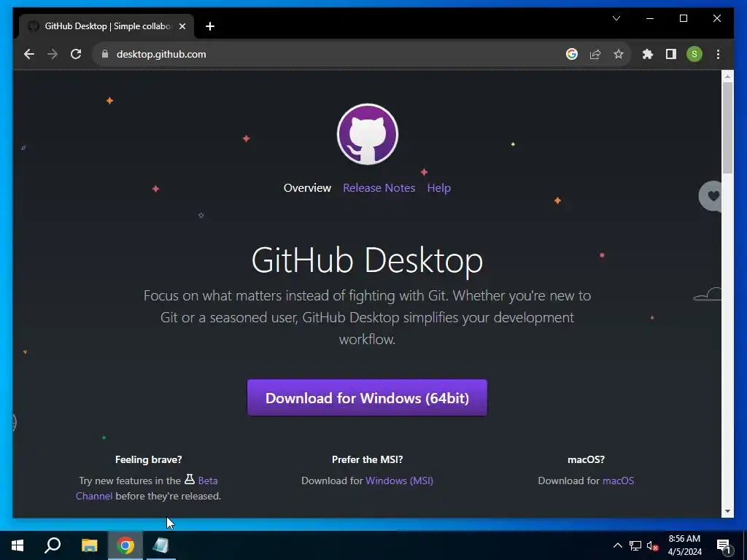The height and width of the screenshot is (560, 747).
Task: Open the tab search chevron dropdown
Action: tap(616, 18)
